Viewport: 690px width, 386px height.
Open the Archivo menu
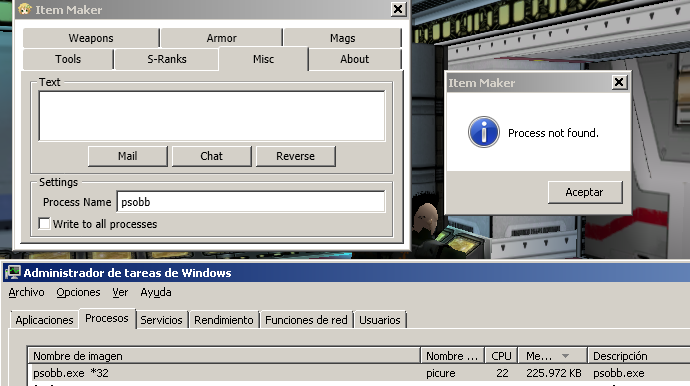tap(26, 292)
